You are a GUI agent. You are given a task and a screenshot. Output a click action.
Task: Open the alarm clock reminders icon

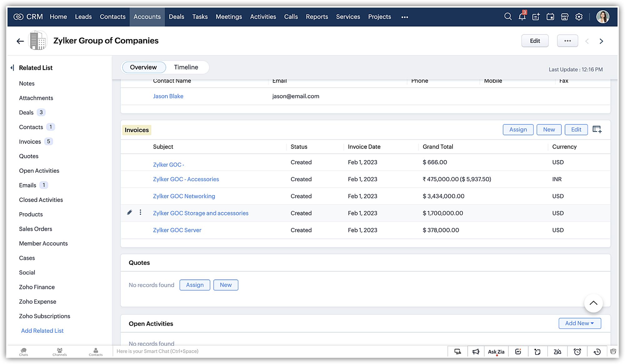coord(577,352)
